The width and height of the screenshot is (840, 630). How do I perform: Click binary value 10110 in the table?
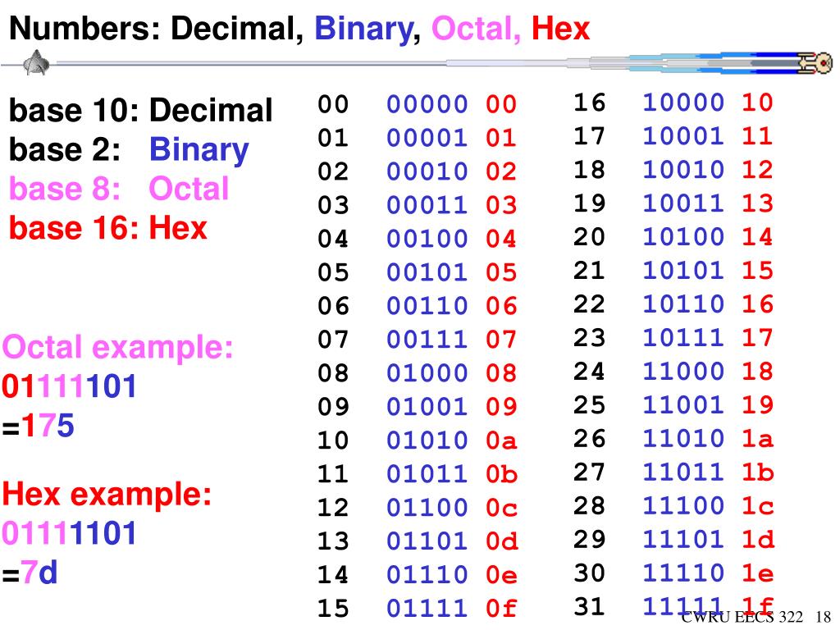point(683,304)
